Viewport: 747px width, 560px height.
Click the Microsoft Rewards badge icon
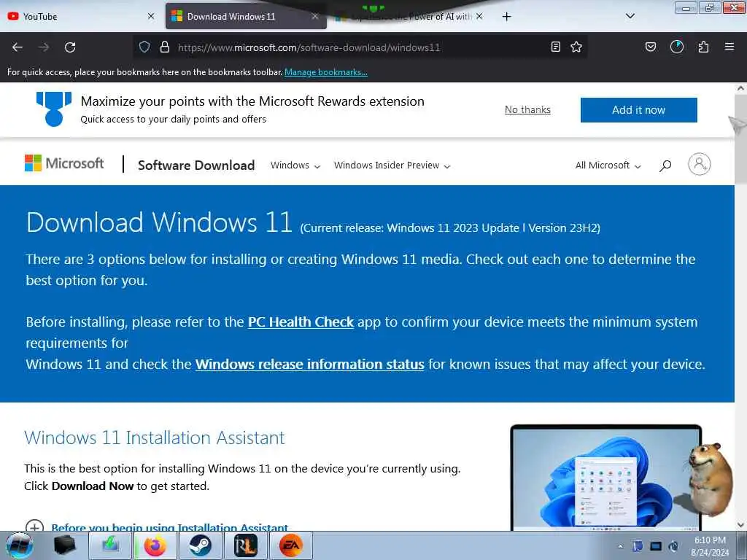(x=54, y=109)
